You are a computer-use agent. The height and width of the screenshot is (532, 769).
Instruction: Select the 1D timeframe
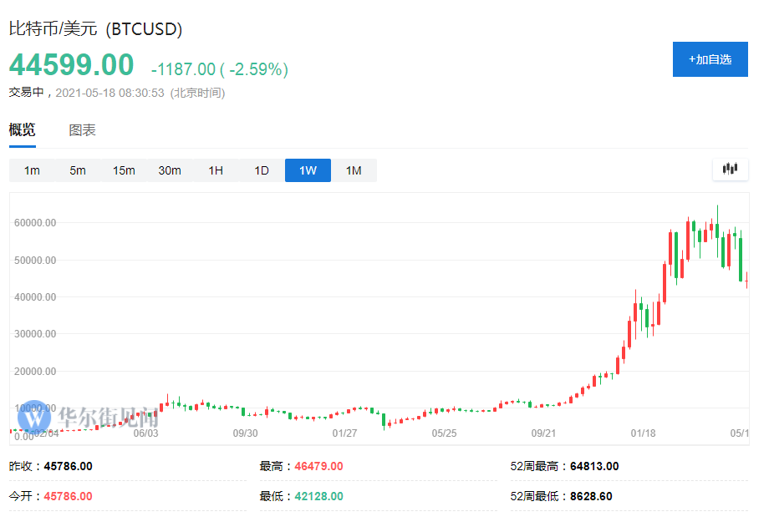click(262, 170)
